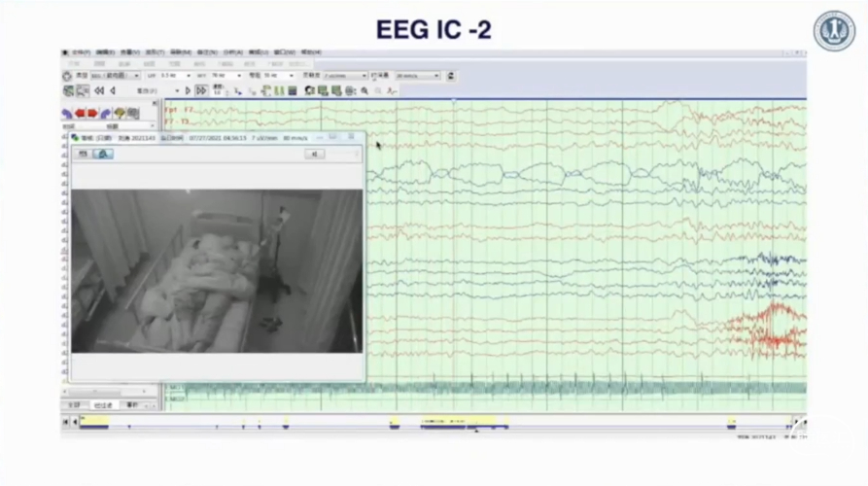Click the skip-to-start button on overview timeline
This screenshot has height=486, width=868.
pos(65,422)
